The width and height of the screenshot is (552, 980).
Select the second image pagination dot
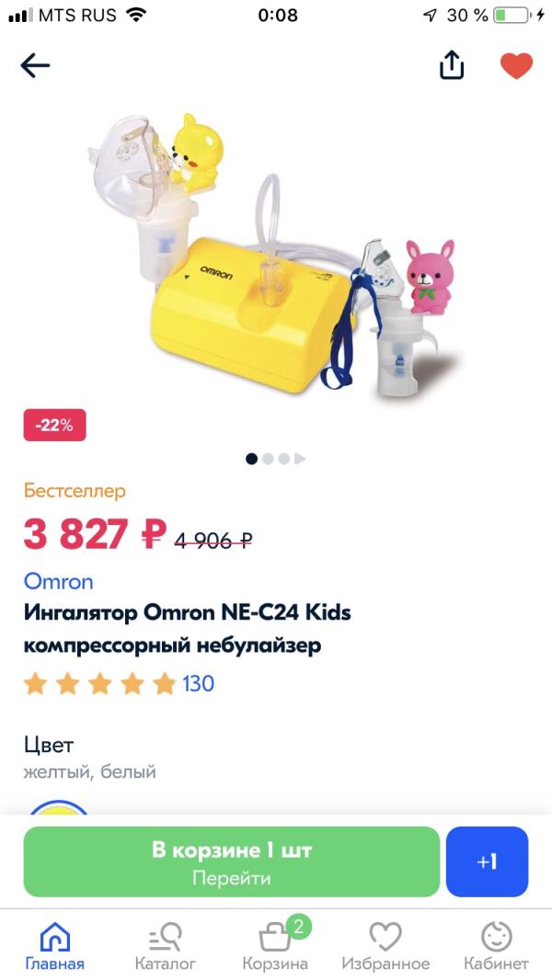click(268, 459)
